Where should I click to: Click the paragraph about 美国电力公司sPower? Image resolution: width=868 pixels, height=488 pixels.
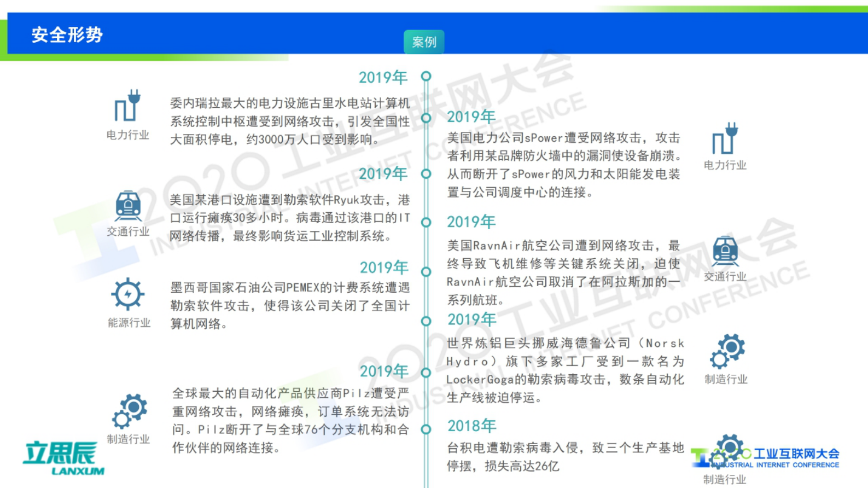[564, 165]
